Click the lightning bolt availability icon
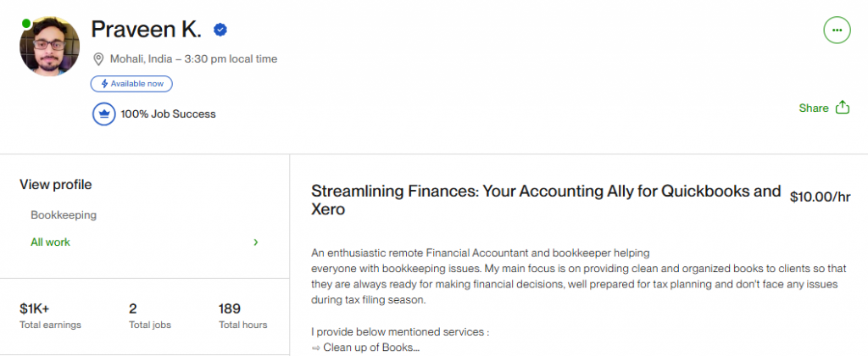This screenshot has height=356, width=868. click(104, 84)
